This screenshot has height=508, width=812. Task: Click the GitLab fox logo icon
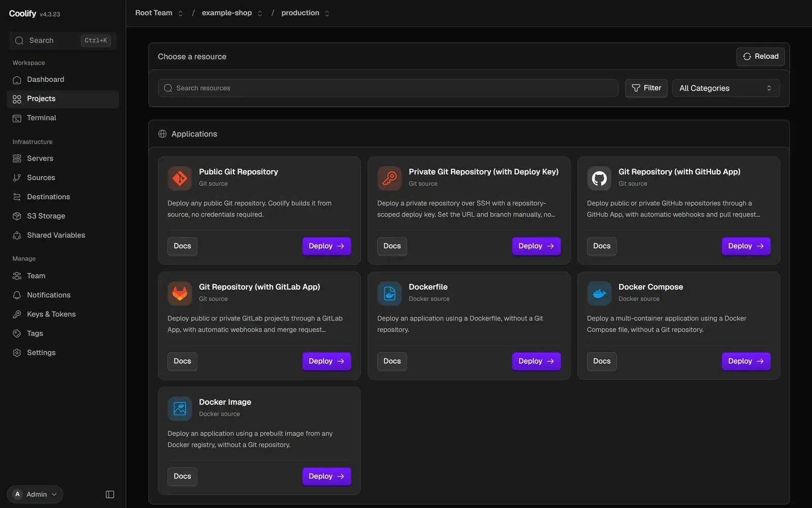(180, 294)
